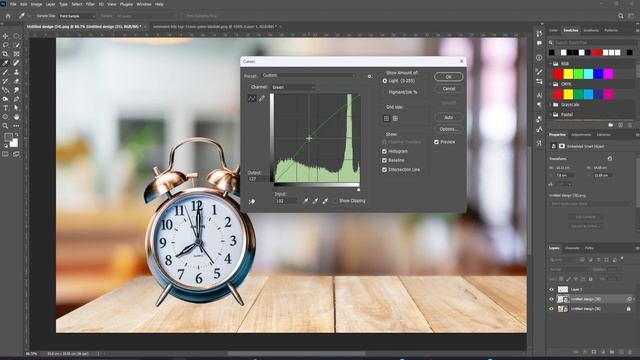The image size is (640, 360).
Task: Select Pigment/Ink % radio option
Action: click(x=384, y=92)
